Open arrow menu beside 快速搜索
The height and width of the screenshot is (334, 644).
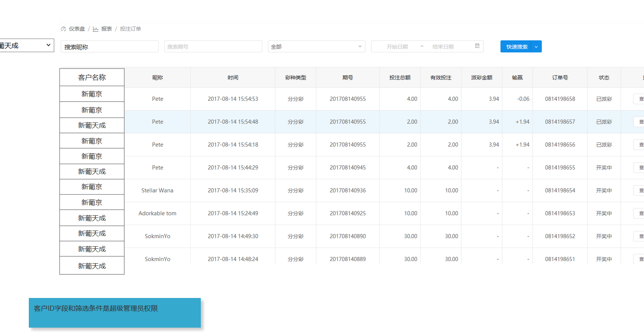pos(536,47)
